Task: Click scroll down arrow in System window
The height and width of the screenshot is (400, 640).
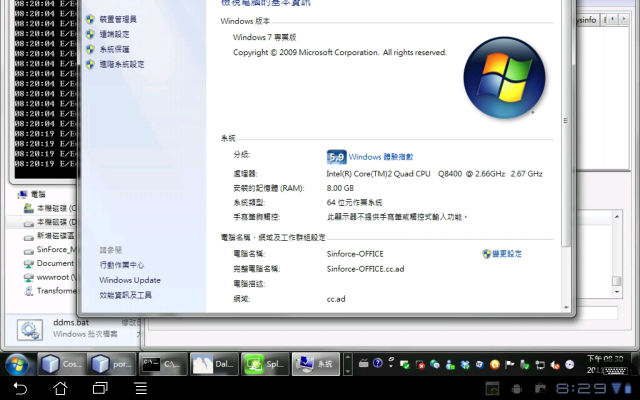Action: (x=566, y=307)
